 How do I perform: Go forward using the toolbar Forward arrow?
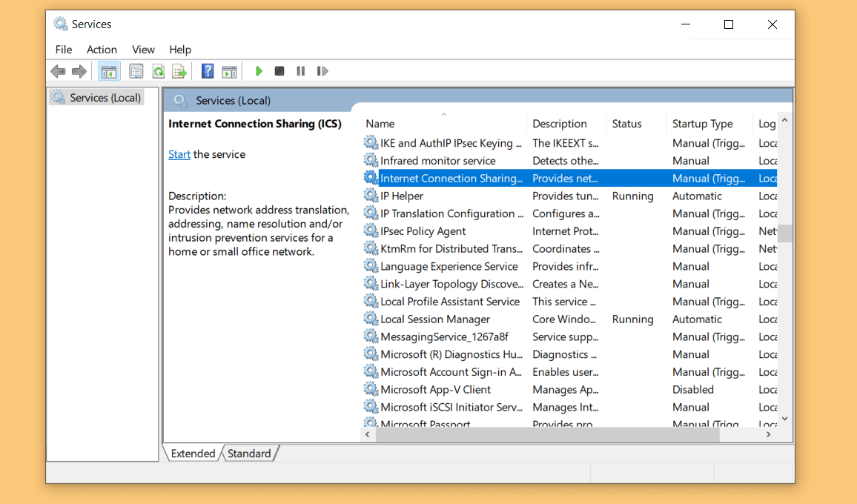click(x=79, y=71)
